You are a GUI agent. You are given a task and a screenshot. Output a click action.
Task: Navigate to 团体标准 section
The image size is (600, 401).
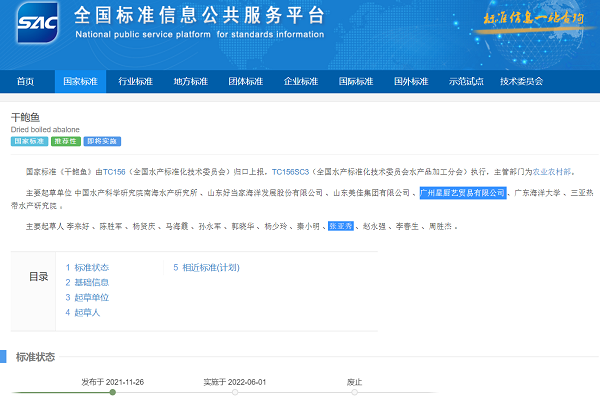tap(245, 81)
